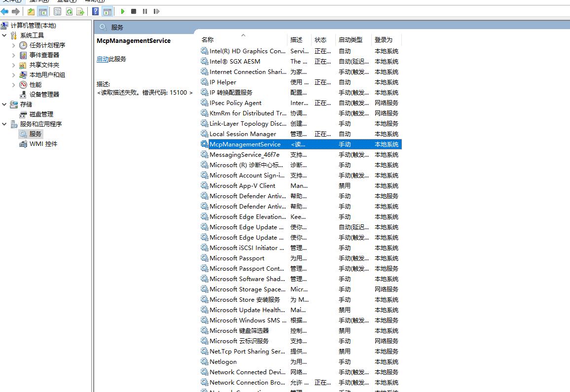The image size is (570, 392).
Task: Refresh the services list
Action: (x=69, y=12)
